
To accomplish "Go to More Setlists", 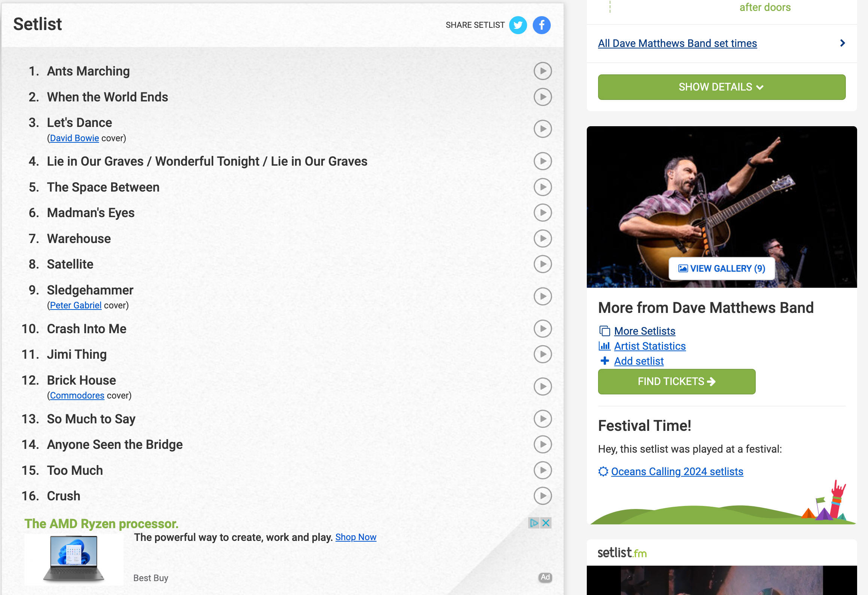I will click(645, 331).
